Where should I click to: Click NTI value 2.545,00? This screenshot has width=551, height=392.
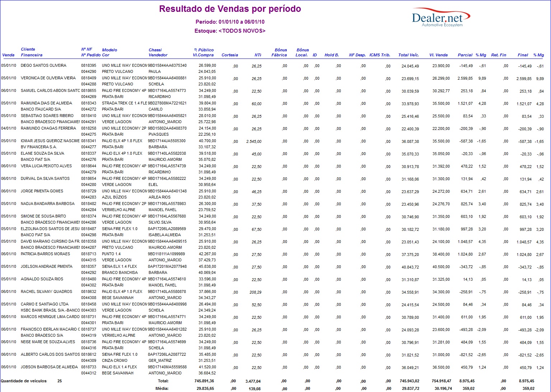click(x=254, y=142)
